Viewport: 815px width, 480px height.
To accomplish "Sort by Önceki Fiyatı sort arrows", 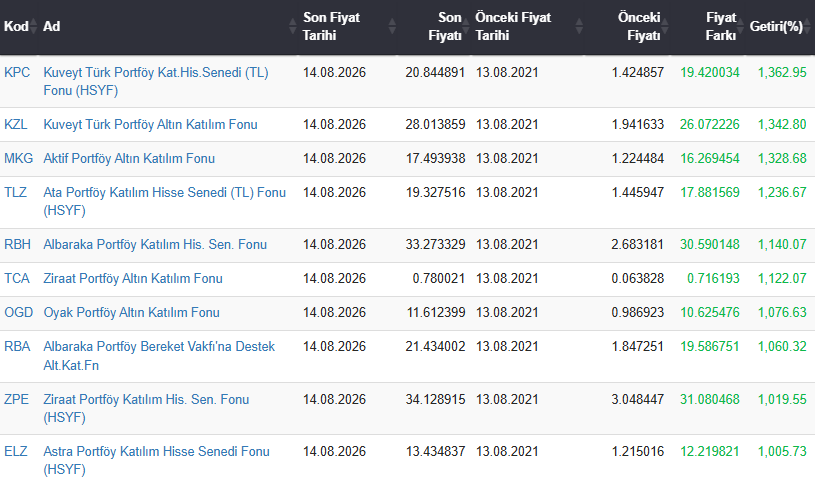I will point(665,26).
